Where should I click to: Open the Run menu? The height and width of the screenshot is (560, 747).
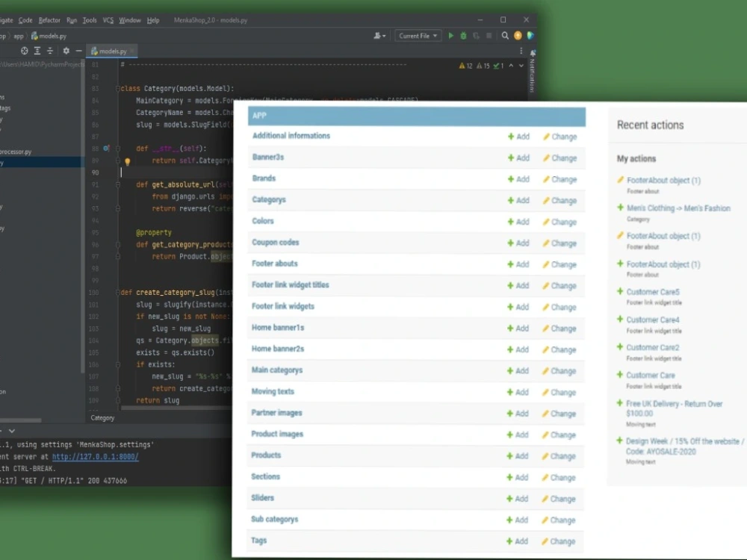point(72,20)
